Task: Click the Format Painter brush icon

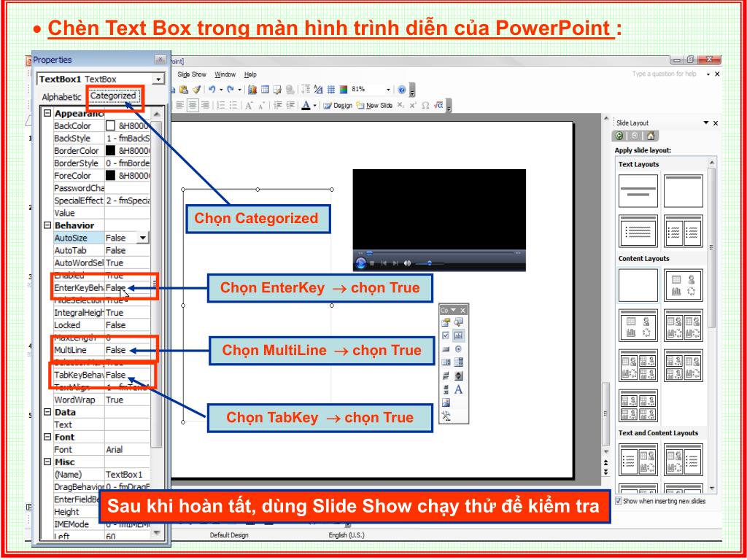Action: click(196, 90)
